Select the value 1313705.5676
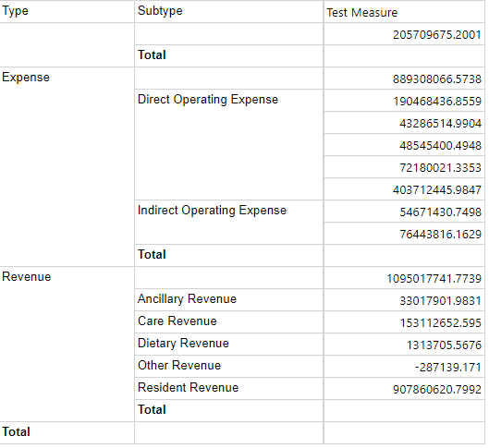Image resolution: width=489 pixels, height=448 pixels. [444, 345]
